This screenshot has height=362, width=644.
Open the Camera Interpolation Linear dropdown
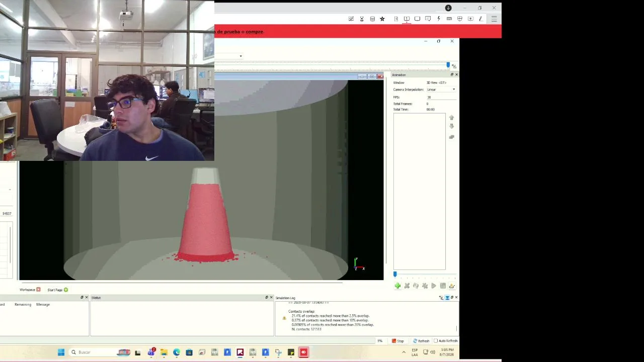click(x=441, y=89)
